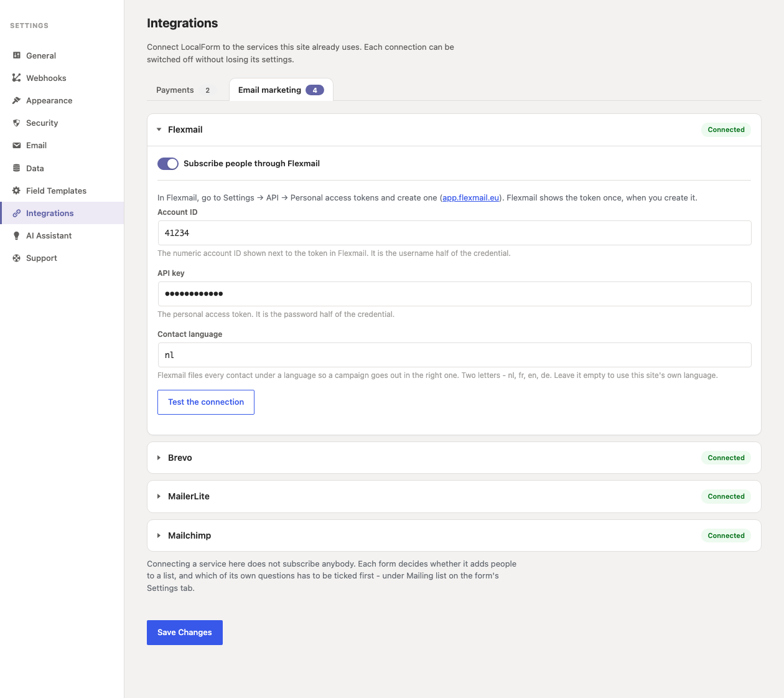Click the Security shield icon
Image resolution: width=784 pixels, height=698 pixels.
point(17,123)
